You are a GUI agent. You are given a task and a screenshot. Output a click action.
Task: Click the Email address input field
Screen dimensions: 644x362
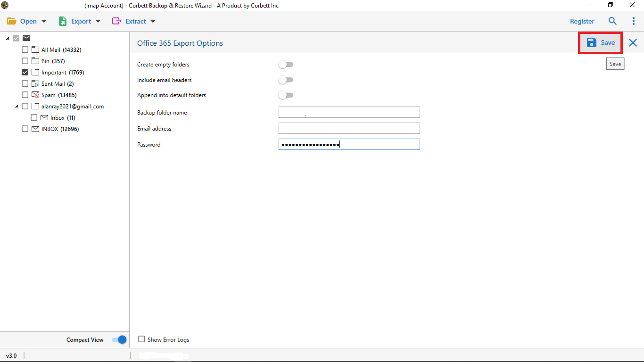(349, 128)
